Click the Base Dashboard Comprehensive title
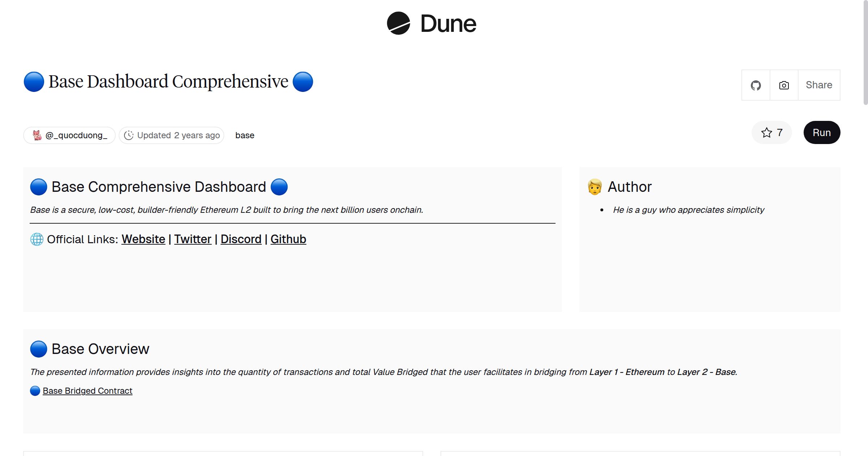This screenshot has width=868, height=456. tap(167, 81)
